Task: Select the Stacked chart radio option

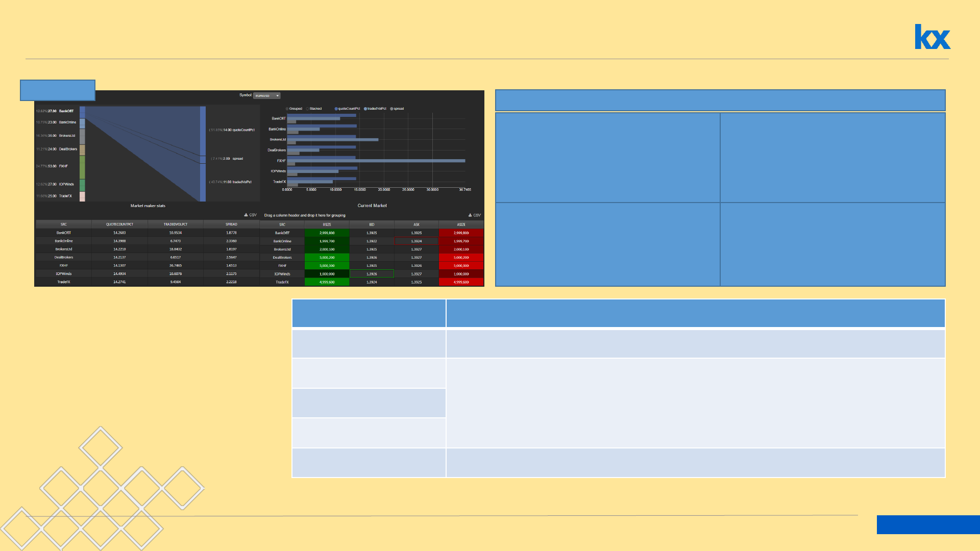Action: click(307, 109)
